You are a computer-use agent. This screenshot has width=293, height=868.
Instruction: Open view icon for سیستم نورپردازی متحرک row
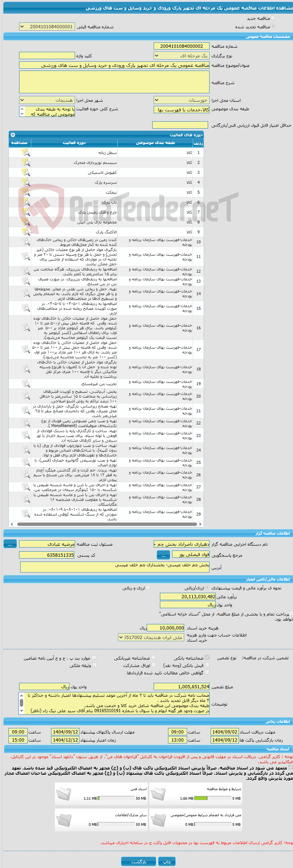25,162
